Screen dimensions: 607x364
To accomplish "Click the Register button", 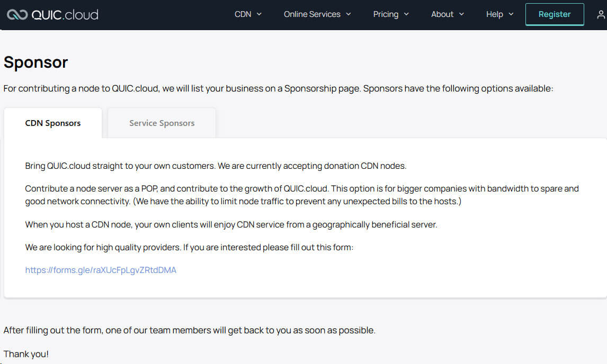I will tap(555, 14).
